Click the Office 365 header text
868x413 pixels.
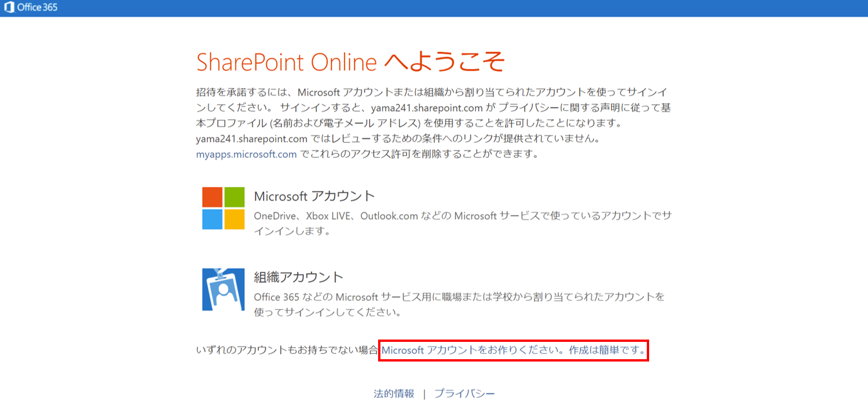(x=36, y=8)
